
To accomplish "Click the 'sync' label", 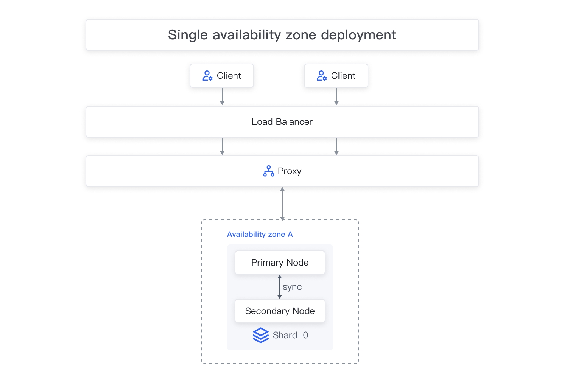I will pos(292,287).
